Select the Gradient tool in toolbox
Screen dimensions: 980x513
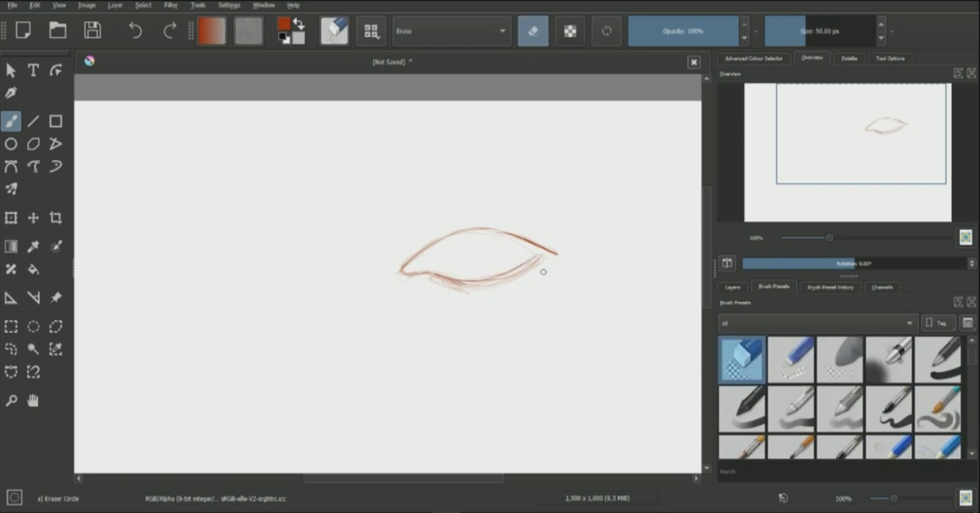coord(11,246)
